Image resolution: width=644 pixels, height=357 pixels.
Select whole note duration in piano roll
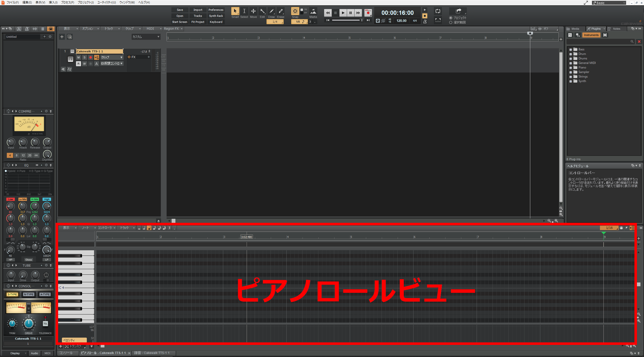pyautogui.click(x=139, y=228)
